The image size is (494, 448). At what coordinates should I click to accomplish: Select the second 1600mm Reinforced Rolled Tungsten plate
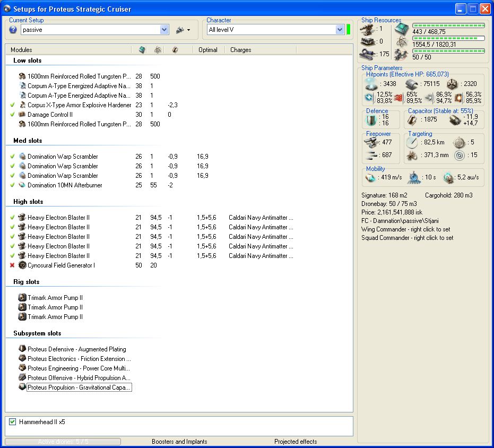click(x=79, y=124)
